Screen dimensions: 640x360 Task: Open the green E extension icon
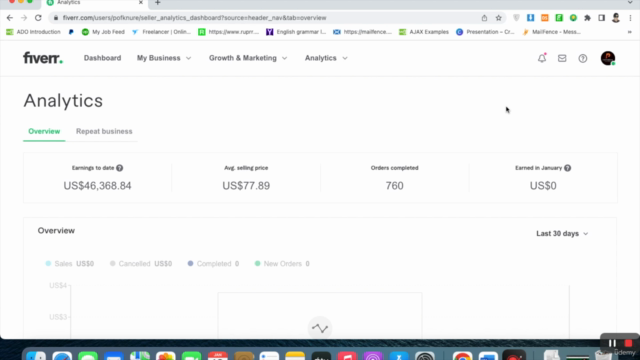tap(559, 18)
